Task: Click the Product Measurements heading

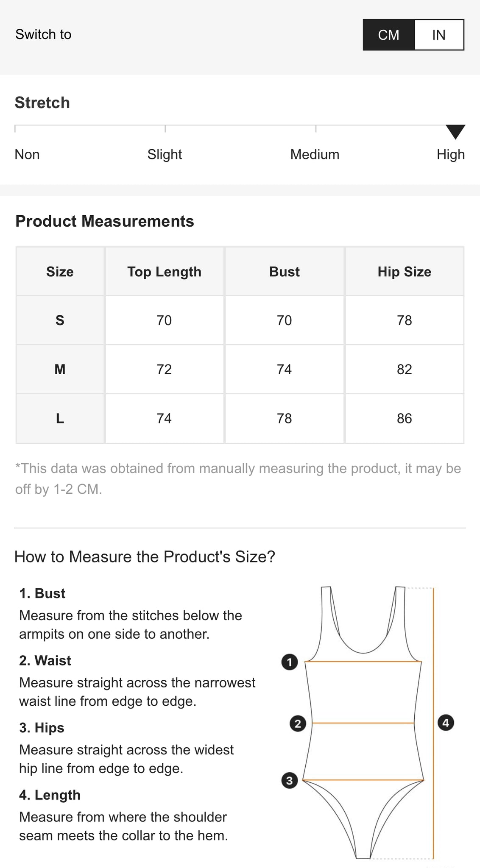Action: coord(105,221)
